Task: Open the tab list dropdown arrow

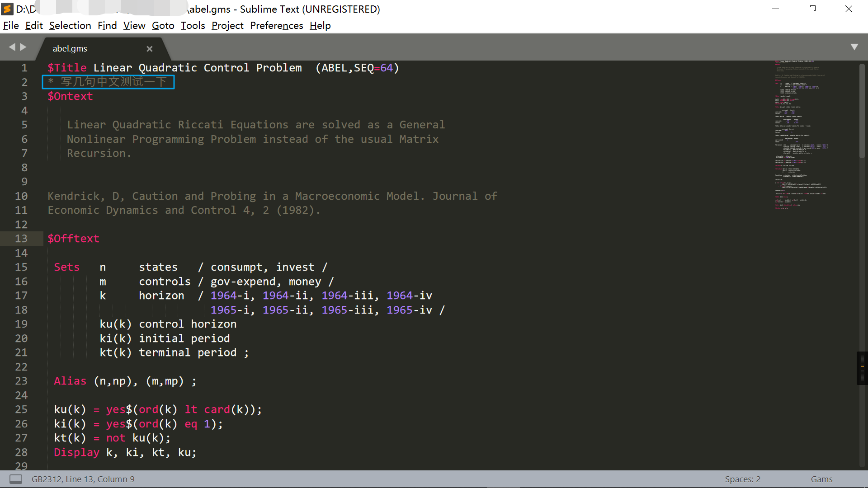Action: point(855,47)
